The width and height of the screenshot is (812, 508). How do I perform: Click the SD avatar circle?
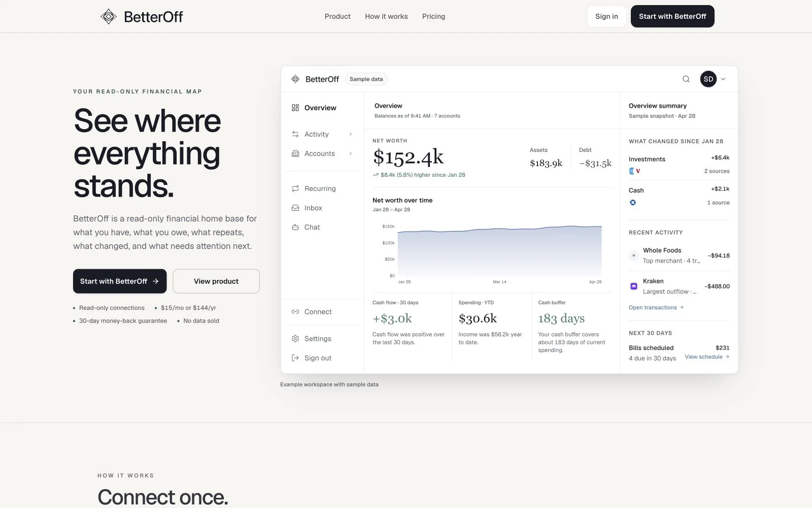pyautogui.click(x=708, y=79)
